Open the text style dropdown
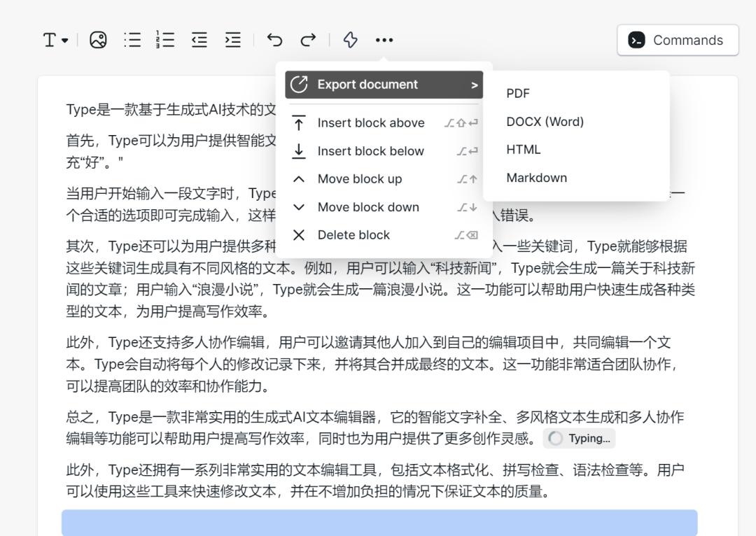756x536 pixels. point(55,40)
